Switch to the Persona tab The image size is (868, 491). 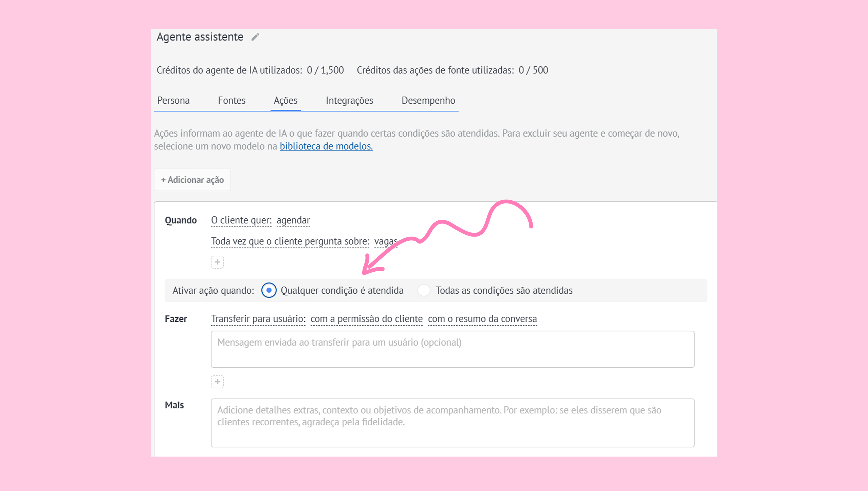(174, 100)
